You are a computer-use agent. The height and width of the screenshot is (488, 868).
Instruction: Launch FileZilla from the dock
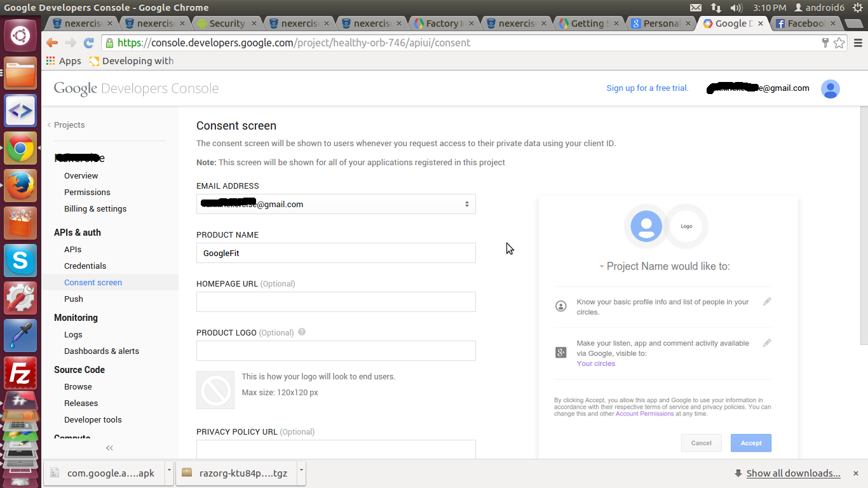click(x=20, y=373)
